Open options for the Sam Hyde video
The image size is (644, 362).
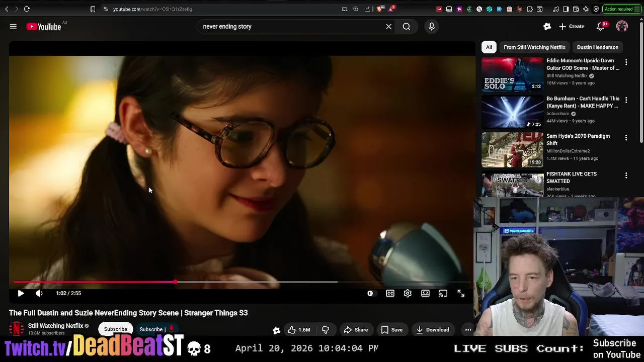626,138
